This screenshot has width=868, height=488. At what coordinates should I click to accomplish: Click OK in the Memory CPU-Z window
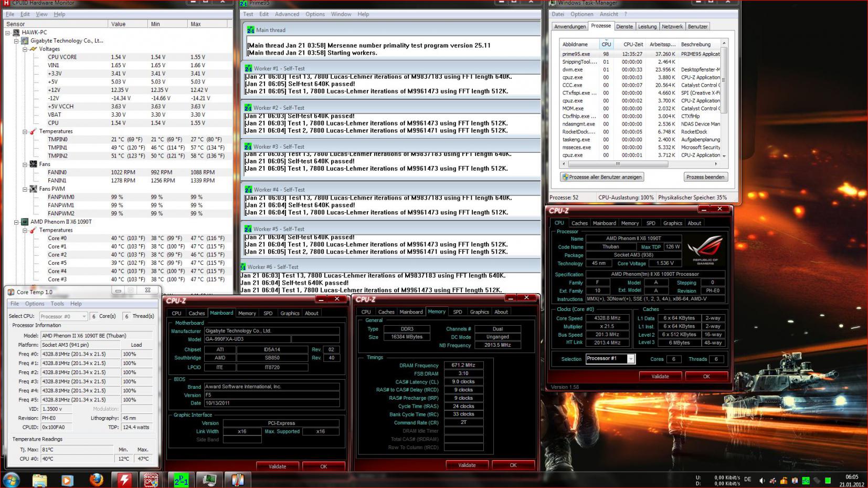513,465
